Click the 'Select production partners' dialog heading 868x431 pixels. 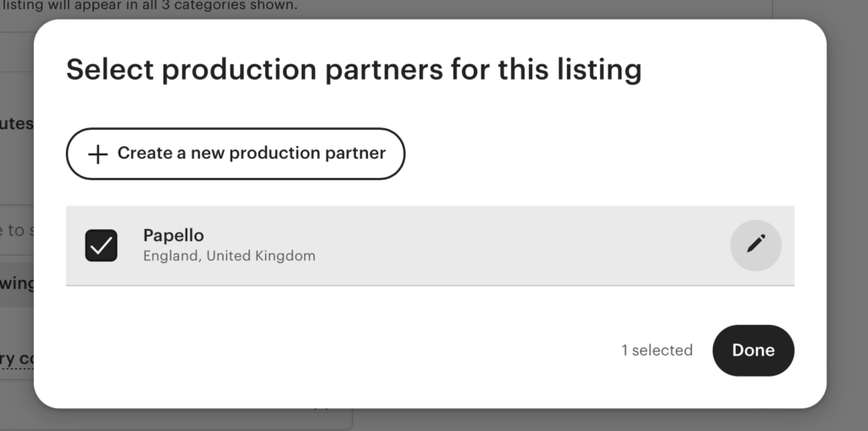click(x=353, y=70)
